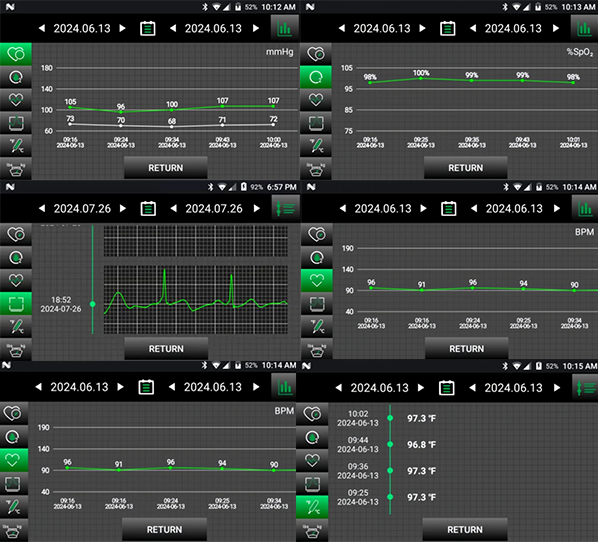Select the highlighted SpO2 oxygen icon in %SpO2 screen
This screenshot has width=598, height=542.
[316, 77]
